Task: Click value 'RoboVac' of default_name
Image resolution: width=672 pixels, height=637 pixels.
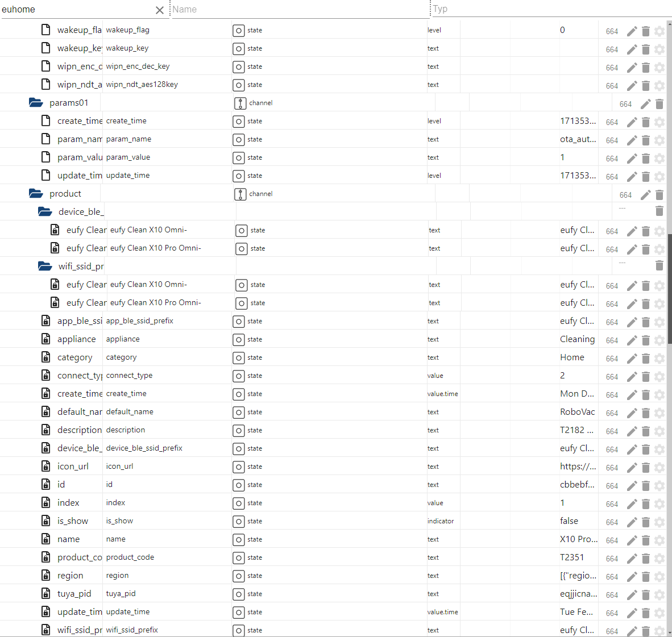Action: (x=577, y=411)
